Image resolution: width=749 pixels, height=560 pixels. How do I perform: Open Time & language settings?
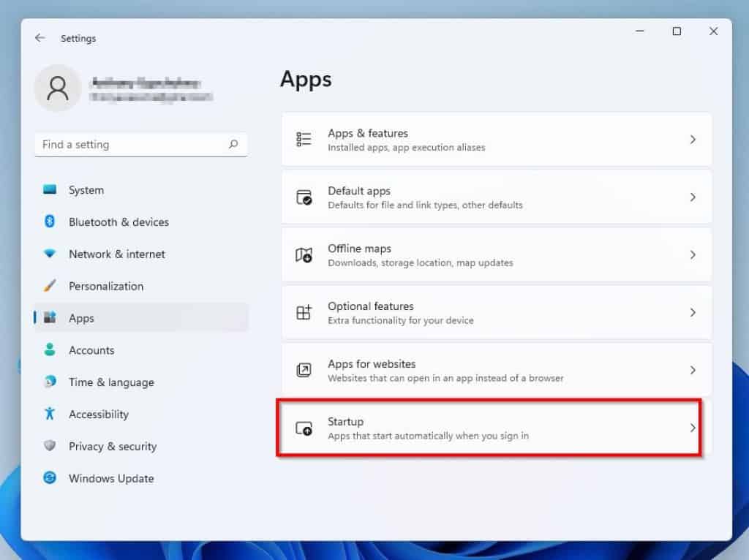click(141, 382)
